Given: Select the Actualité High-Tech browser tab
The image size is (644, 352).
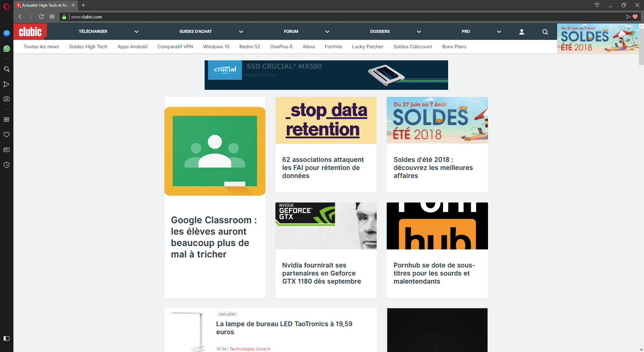Looking at the screenshot, I should coord(46,5).
